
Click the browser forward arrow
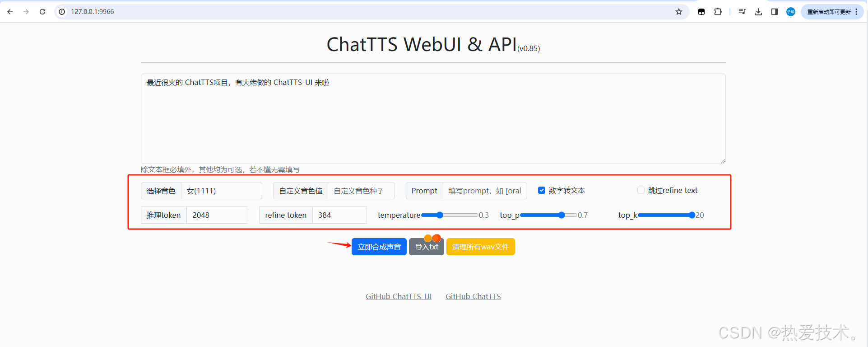point(26,12)
